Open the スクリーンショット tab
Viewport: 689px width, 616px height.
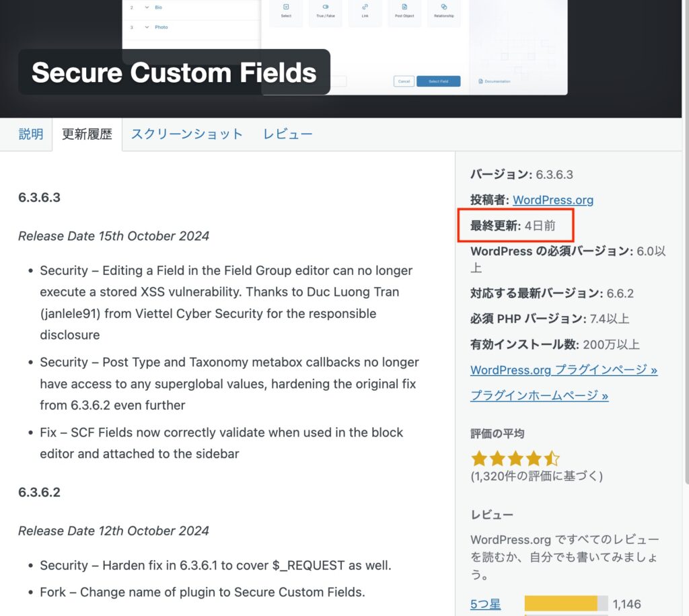pos(187,134)
